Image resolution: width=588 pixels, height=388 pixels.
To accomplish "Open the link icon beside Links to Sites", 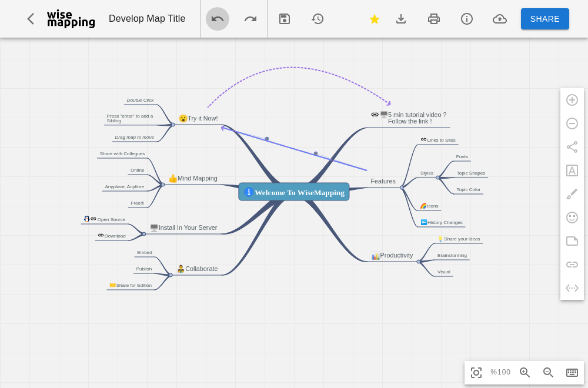I will pos(423,139).
